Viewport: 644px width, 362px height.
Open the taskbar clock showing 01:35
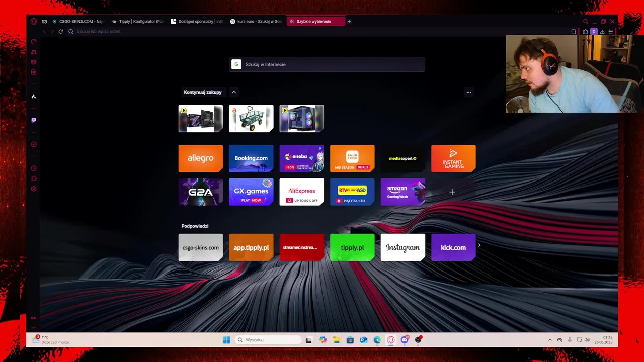pos(603,340)
